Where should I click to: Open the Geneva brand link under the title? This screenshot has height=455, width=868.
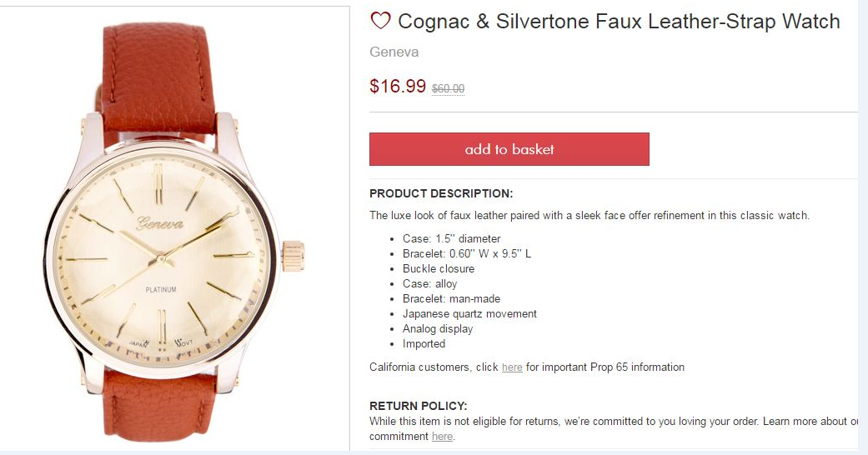pyautogui.click(x=394, y=52)
